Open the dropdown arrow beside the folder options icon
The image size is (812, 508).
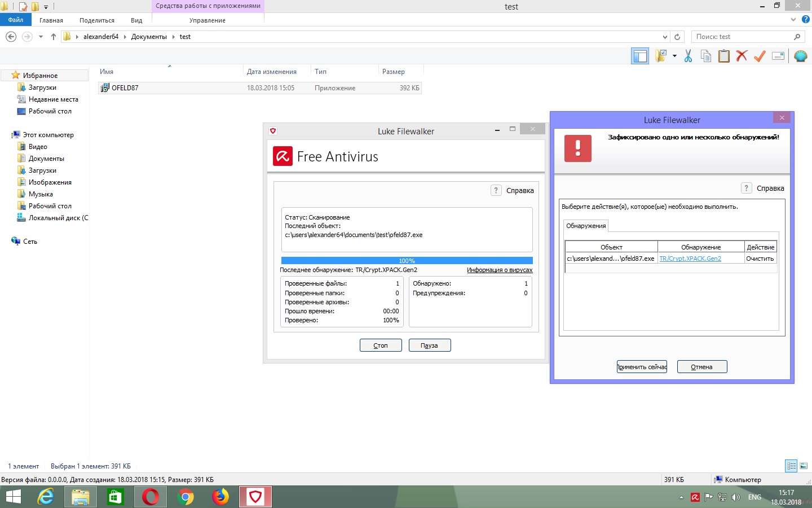point(674,56)
